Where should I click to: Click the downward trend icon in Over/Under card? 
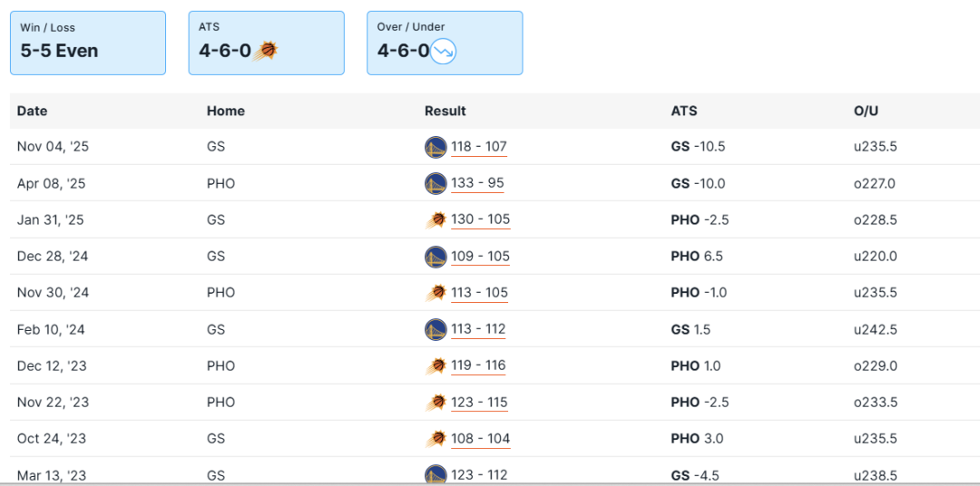point(444,51)
